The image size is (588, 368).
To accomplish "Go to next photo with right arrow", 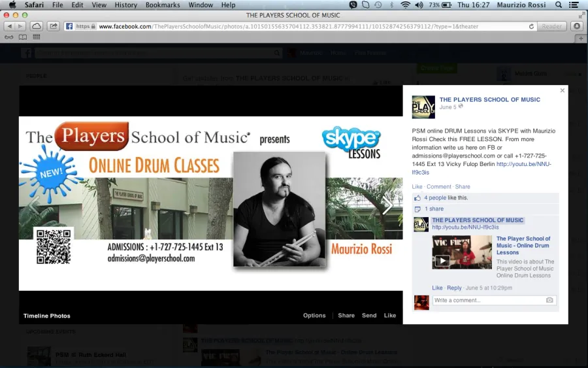I will [387, 205].
